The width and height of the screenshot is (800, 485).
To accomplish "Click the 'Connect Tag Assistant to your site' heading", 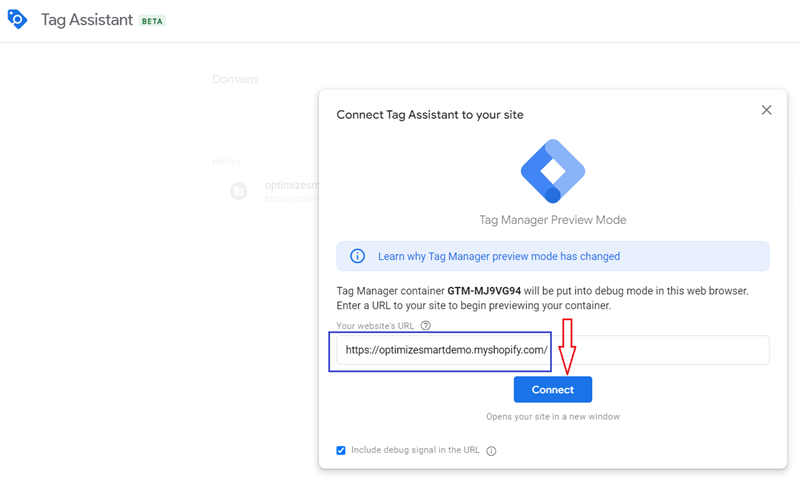I will [430, 115].
